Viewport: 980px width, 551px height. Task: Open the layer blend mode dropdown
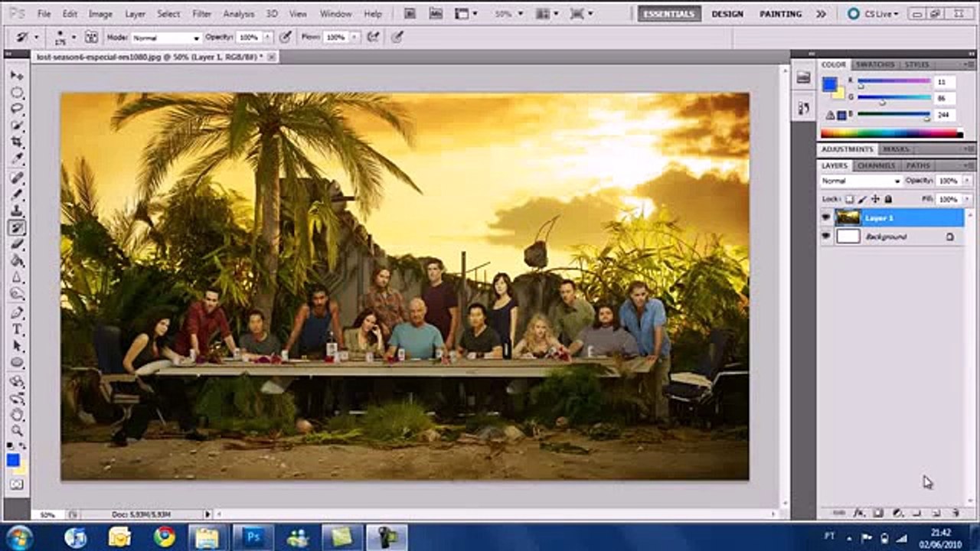click(x=861, y=181)
